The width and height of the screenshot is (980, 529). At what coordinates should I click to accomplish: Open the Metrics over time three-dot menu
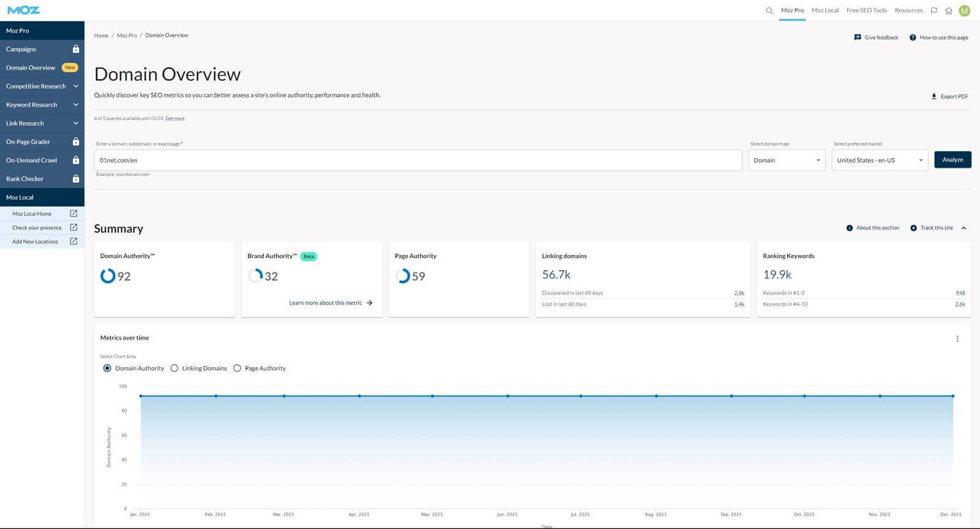click(x=957, y=339)
